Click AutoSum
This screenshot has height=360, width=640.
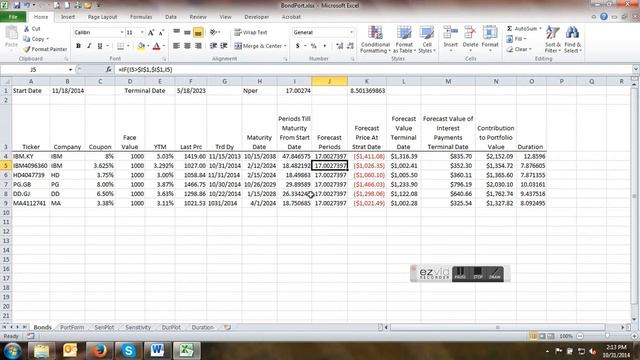click(521, 29)
